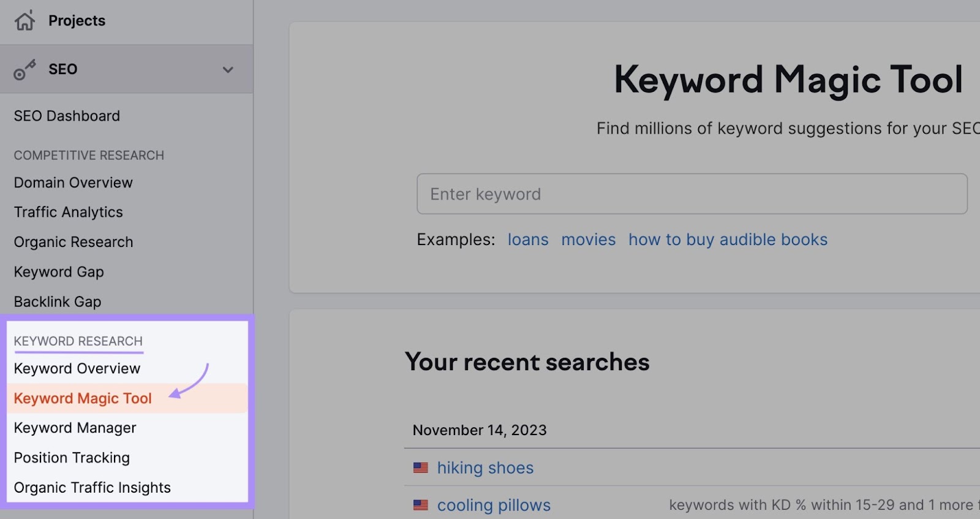The height and width of the screenshot is (519, 980).
Task: Click US flag beside cooling pillows
Action: click(421, 506)
